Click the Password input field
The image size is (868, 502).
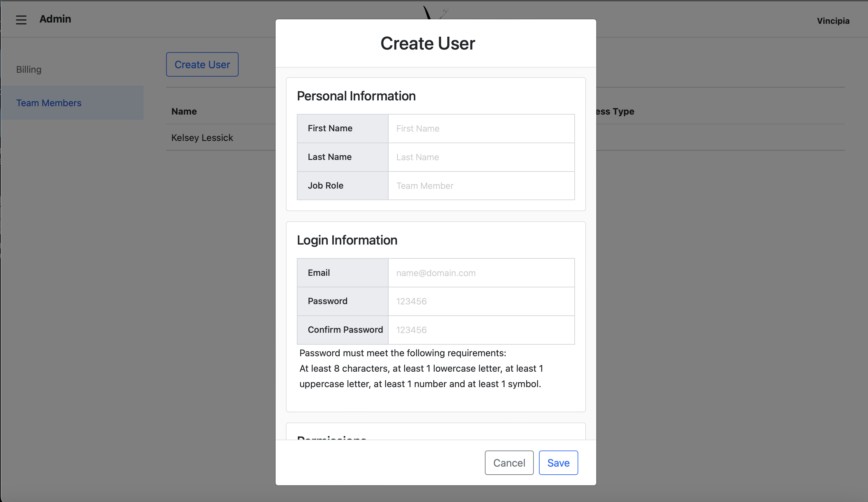click(481, 301)
